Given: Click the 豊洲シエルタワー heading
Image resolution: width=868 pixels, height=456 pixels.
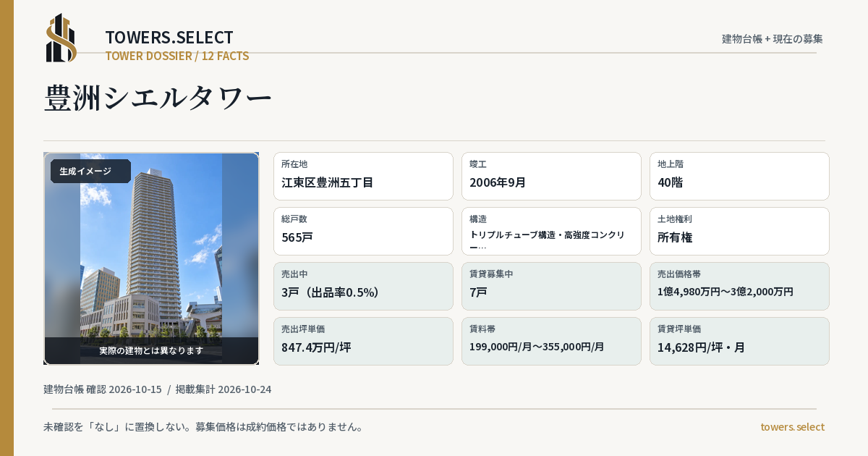Looking at the screenshot, I should (x=158, y=98).
